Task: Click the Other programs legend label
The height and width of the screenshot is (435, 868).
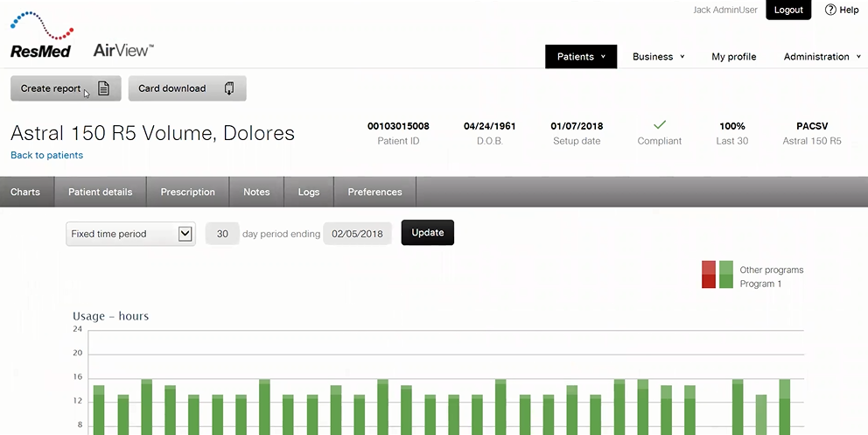Action: point(771,270)
